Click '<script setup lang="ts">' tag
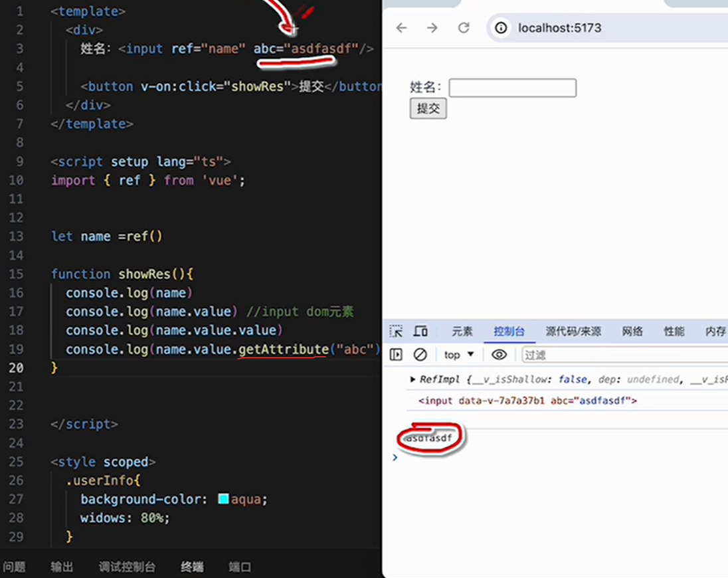The height and width of the screenshot is (578, 728). [x=141, y=161]
